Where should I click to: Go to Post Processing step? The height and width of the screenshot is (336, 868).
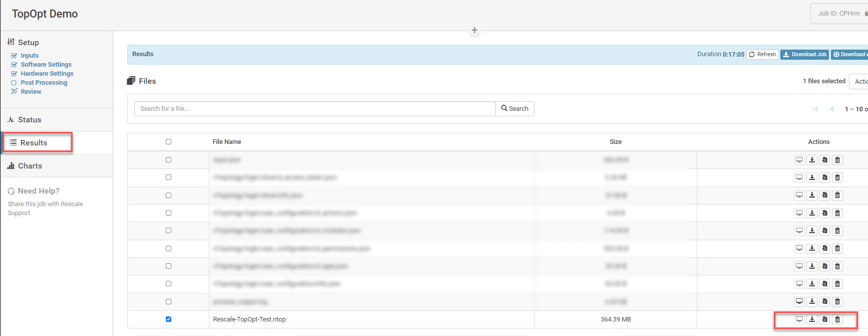coord(44,83)
